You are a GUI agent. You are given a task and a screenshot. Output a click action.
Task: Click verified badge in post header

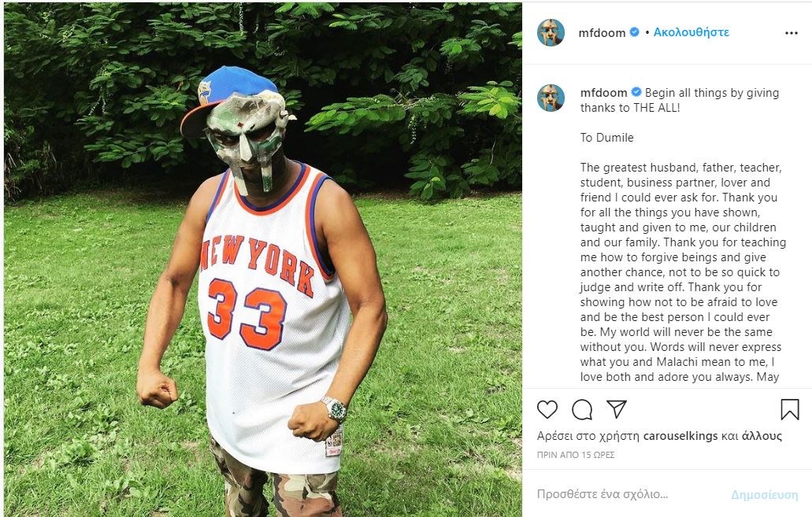pyautogui.click(x=634, y=33)
